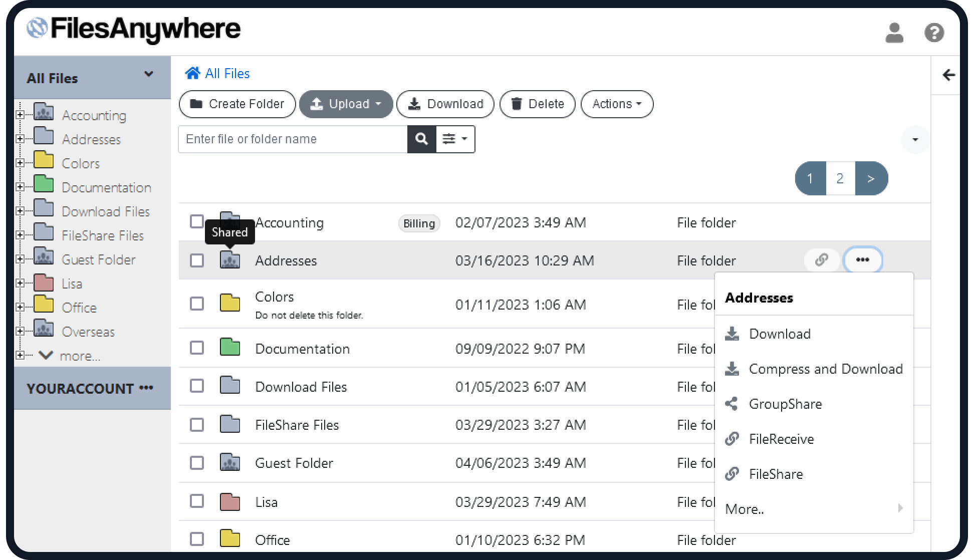Expand the Office tree node plus
The image size is (975, 560).
click(x=20, y=307)
